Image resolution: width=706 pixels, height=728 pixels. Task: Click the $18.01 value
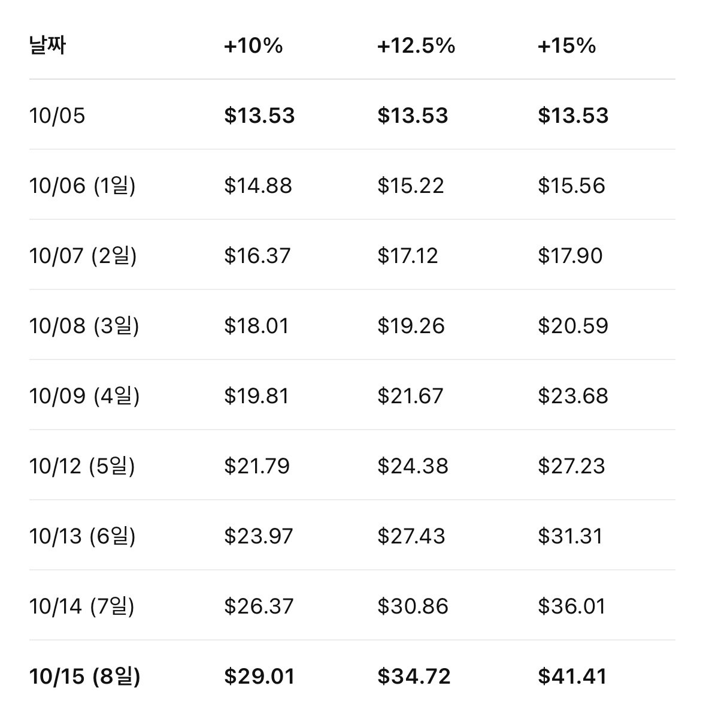point(256,326)
